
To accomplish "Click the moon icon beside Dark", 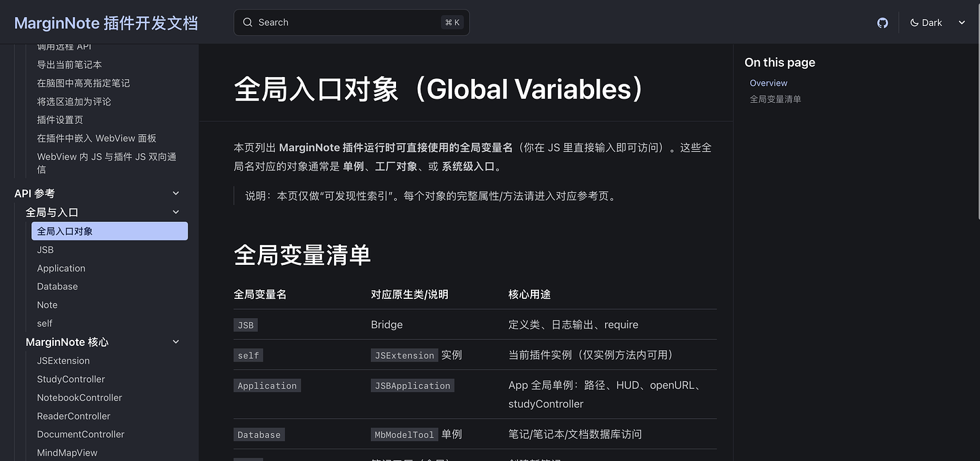I will click(915, 22).
